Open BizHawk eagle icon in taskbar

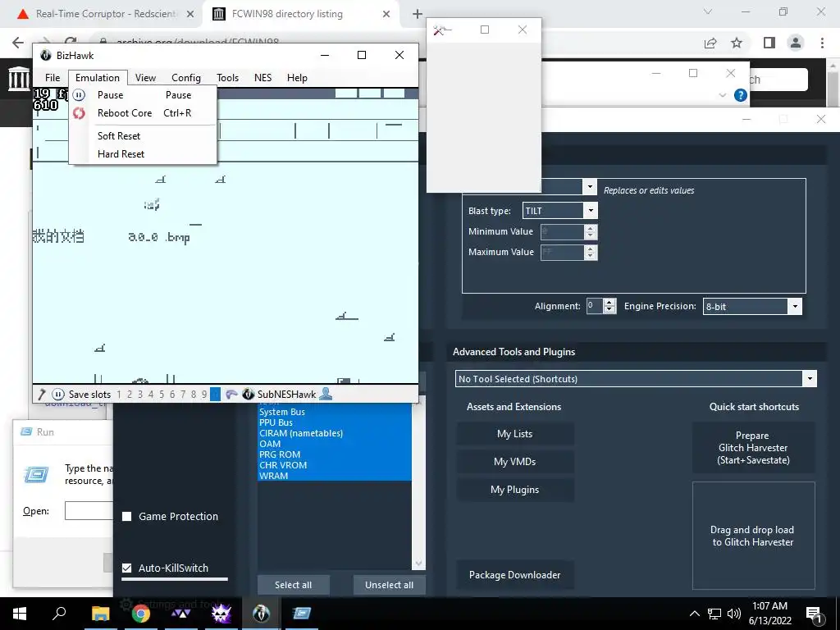pos(262,614)
